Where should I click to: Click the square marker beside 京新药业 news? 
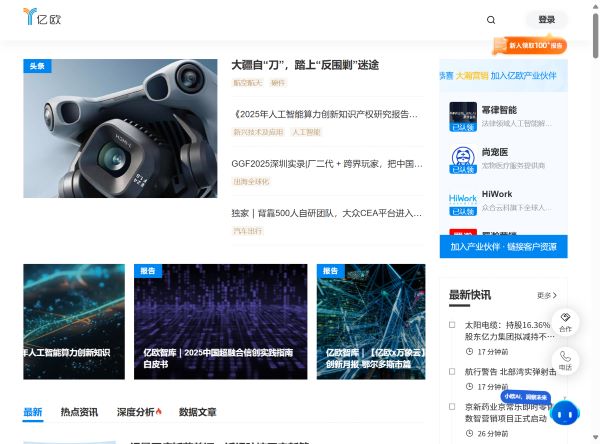pos(452,406)
